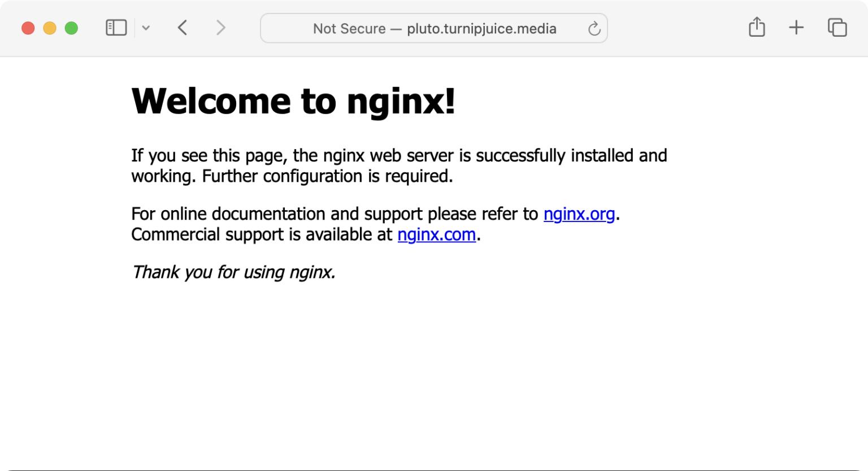The width and height of the screenshot is (868, 471).
Task: Open the Share menu
Action: [757, 27]
